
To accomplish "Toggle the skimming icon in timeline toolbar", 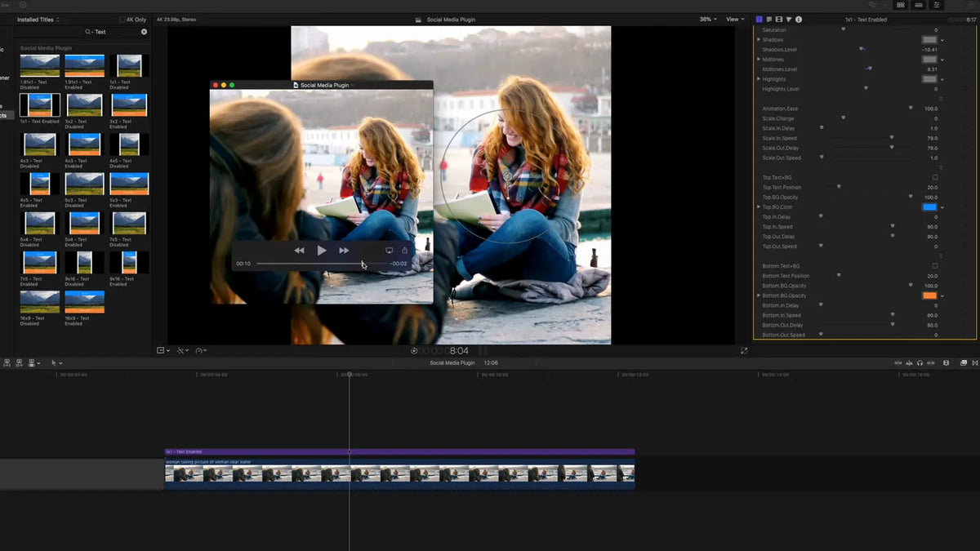I will [898, 362].
